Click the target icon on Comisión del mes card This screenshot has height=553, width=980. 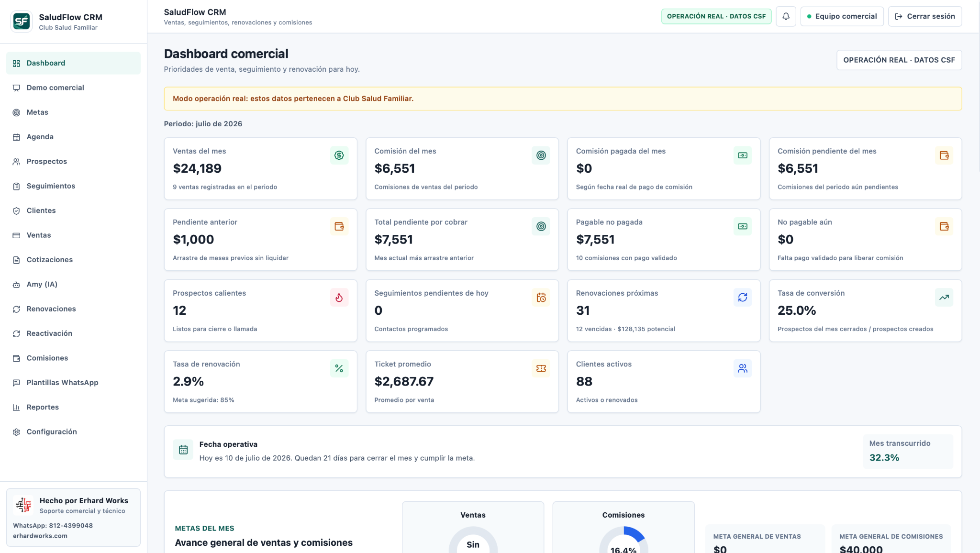coord(541,155)
